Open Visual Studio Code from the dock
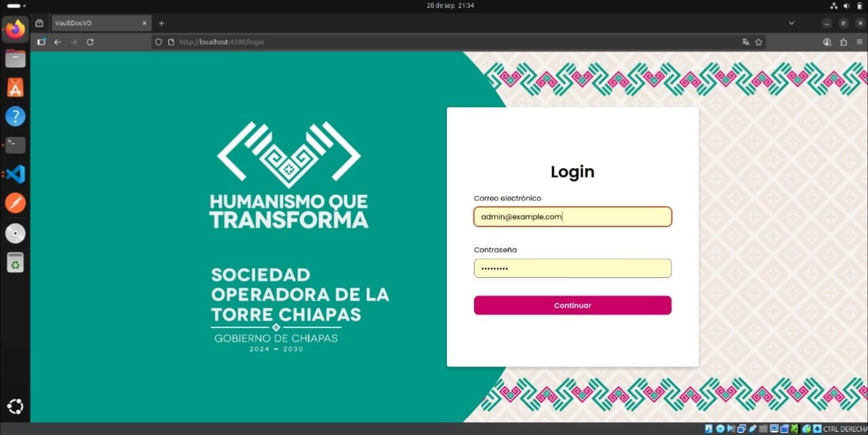868x435 pixels. pyautogui.click(x=15, y=174)
